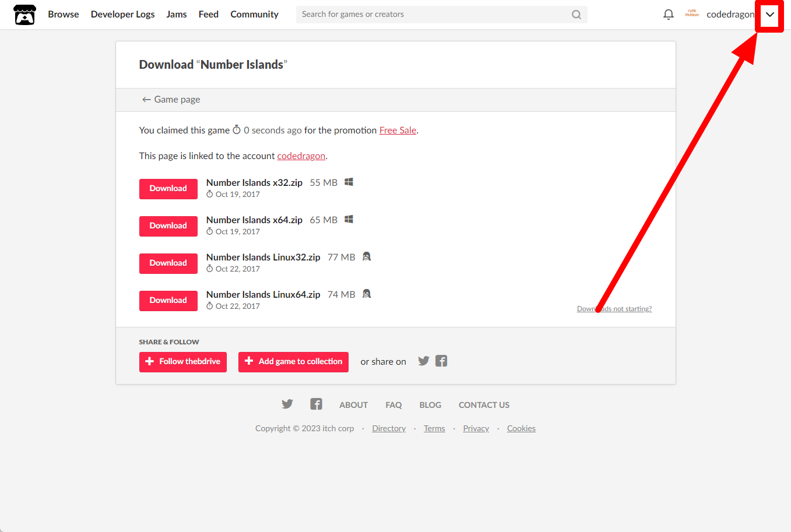Share on Facebook in Share & Follow
This screenshot has height=532, width=791.
[441, 361]
